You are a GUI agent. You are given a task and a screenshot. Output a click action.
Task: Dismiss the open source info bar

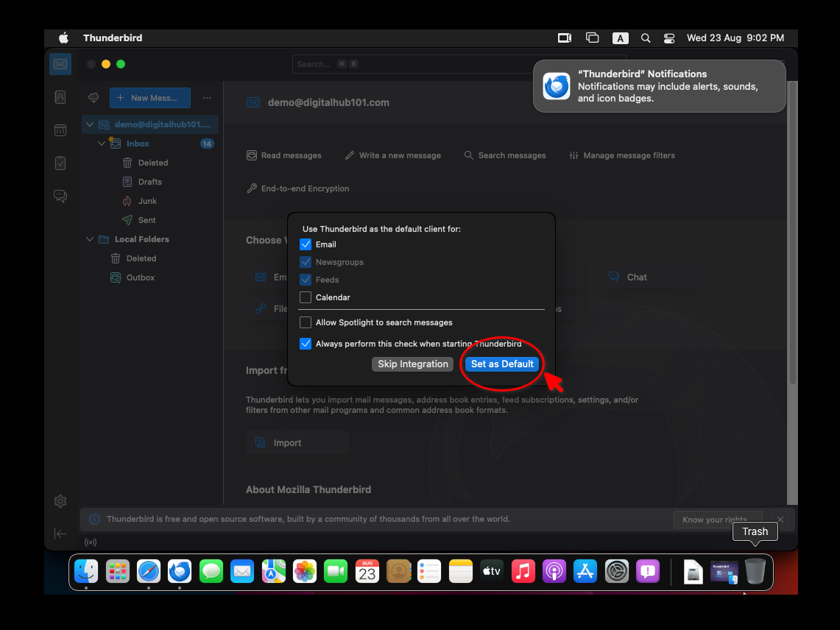(x=780, y=520)
